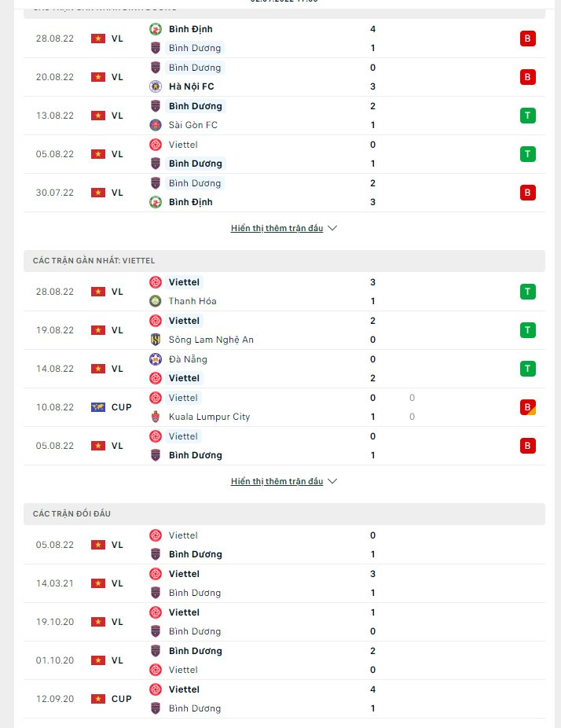The height and width of the screenshot is (728, 561).
Task: Click Hà Nội FC team logo
Action: coord(156,86)
